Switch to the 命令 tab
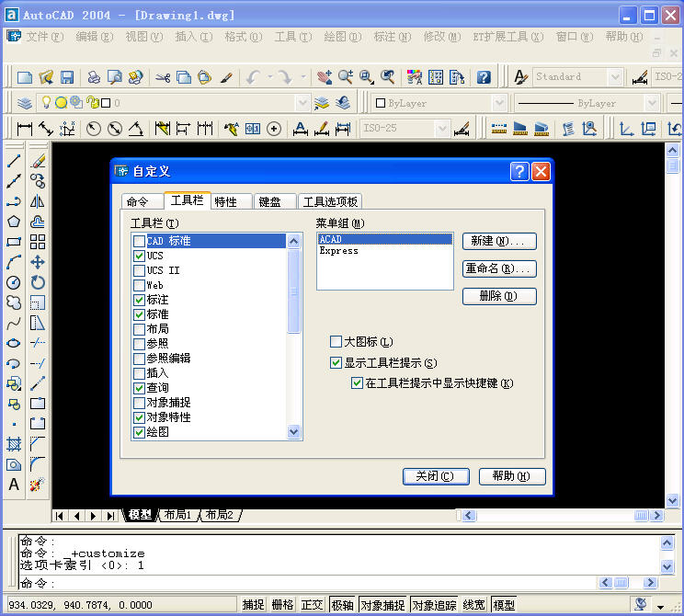 point(142,201)
